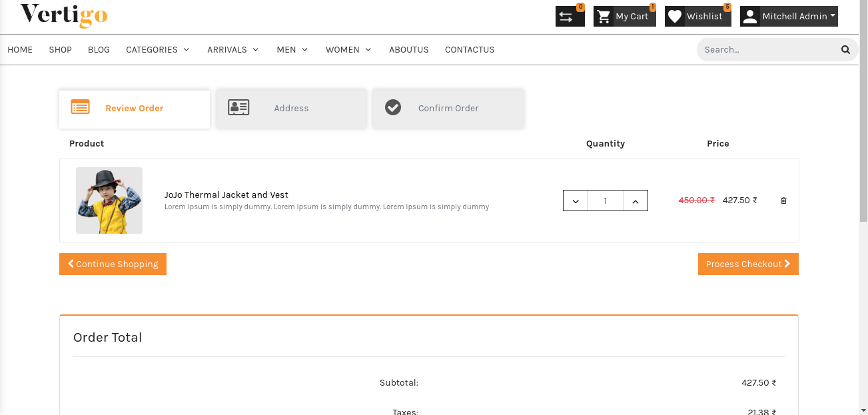Image resolution: width=868 pixels, height=415 pixels.
Task: Click the search magnifier icon
Action: click(845, 49)
